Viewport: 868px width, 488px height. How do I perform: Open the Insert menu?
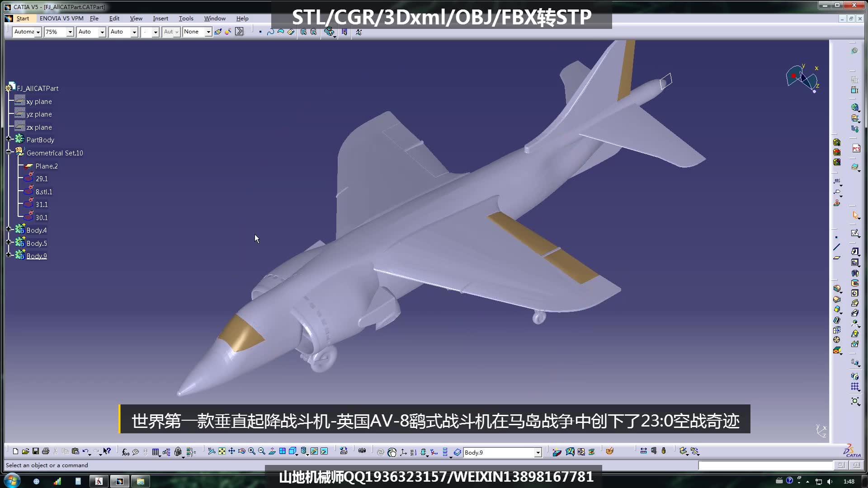160,19
